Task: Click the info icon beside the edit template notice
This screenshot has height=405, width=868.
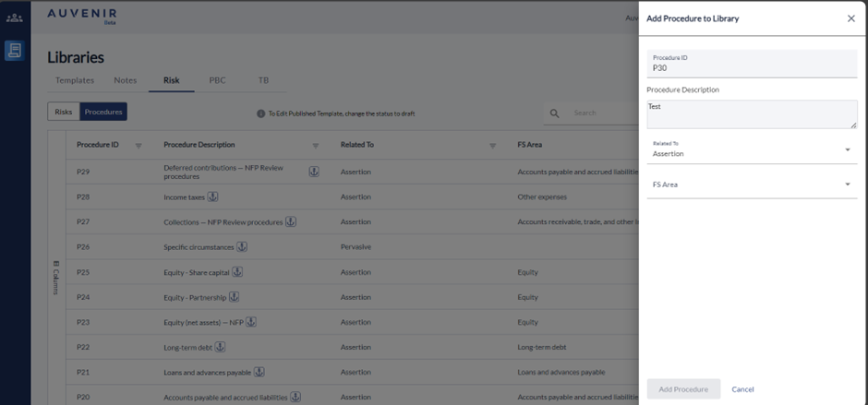Action: [x=260, y=113]
